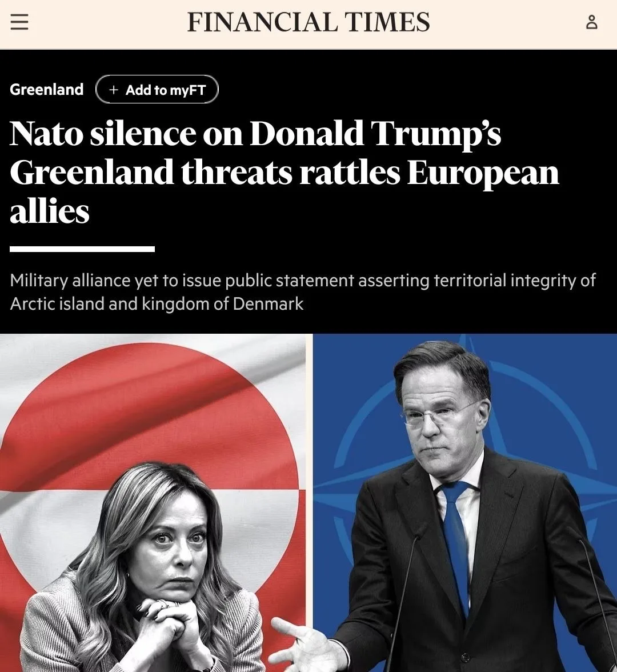617x672 pixels.
Task: Open the left photo with the red-white flag
Action: 153,503
